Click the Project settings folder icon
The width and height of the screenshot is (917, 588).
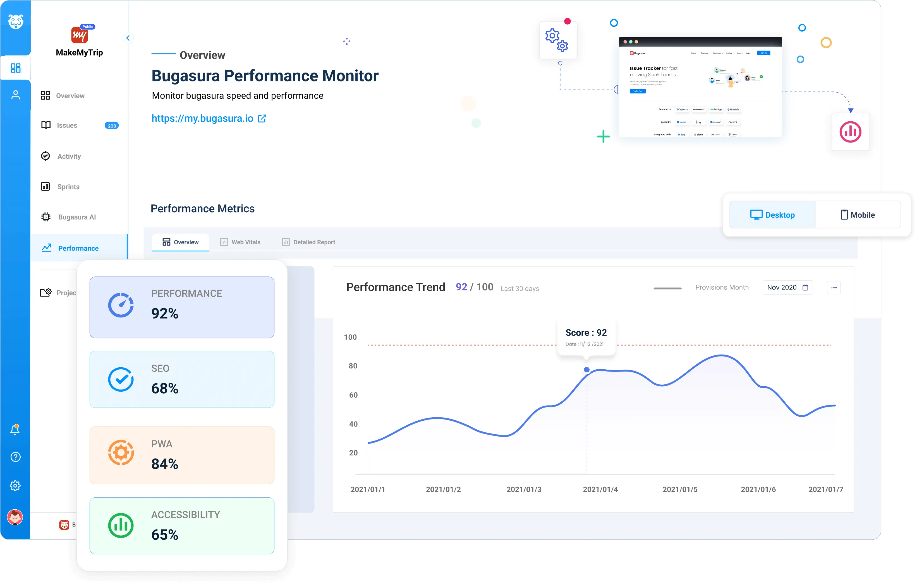point(46,293)
